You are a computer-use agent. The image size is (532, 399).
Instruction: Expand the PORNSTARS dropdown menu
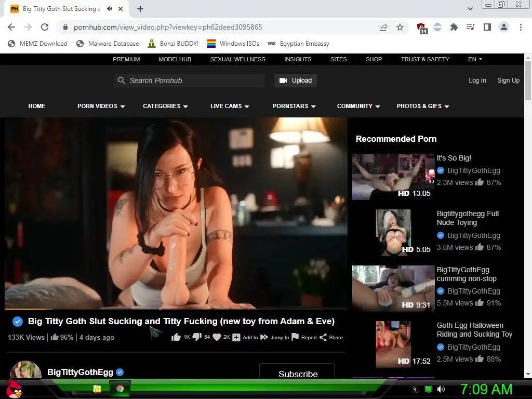pyautogui.click(x=294, y=106)
